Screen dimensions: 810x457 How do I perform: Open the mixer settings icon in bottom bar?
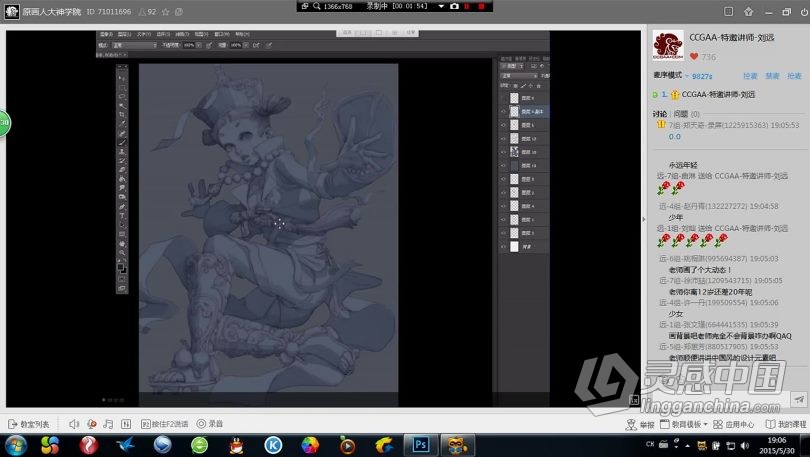126,424
